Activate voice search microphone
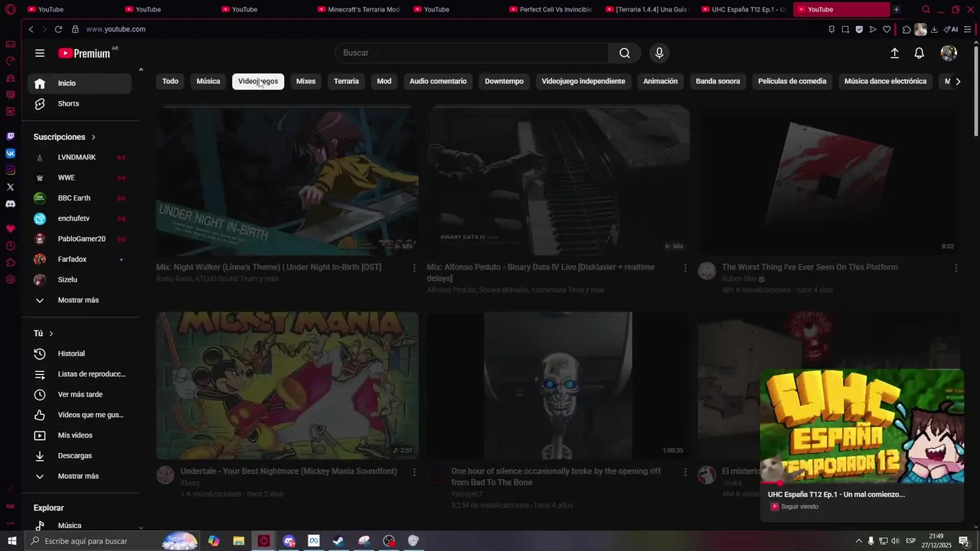 pyautogui.click(x=659, y=53)
